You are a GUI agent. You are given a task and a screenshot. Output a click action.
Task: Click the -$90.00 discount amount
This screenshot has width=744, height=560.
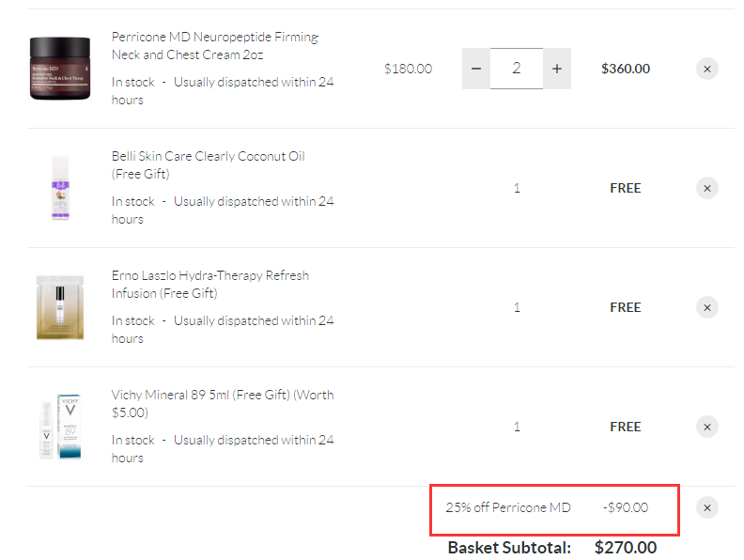coord(625,507)
